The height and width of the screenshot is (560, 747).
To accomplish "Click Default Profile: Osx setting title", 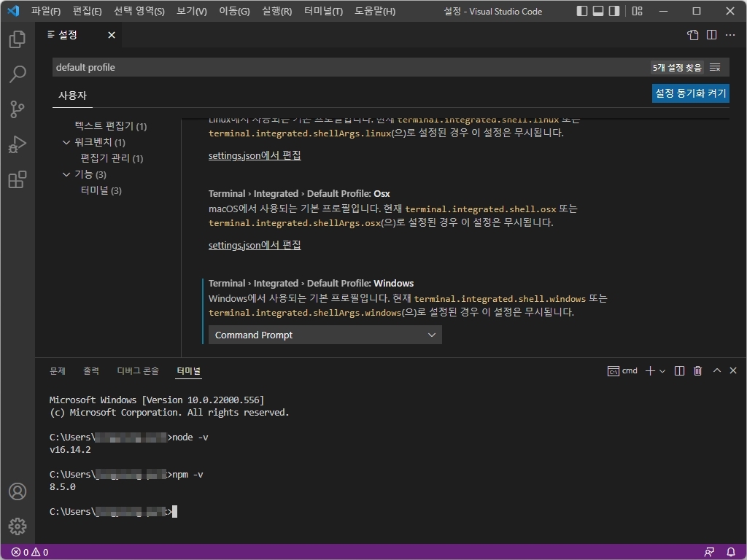I will point(299,194).
